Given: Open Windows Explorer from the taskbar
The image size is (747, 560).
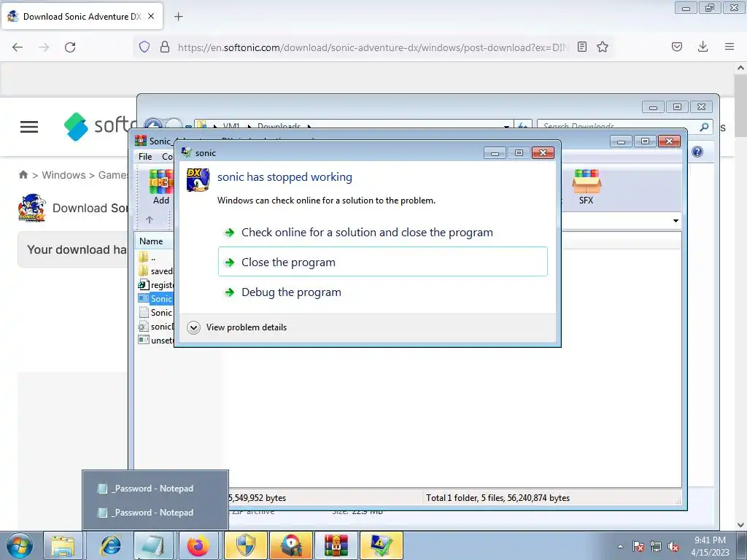Looking at the screenshot, I should (x=63, y=546).
